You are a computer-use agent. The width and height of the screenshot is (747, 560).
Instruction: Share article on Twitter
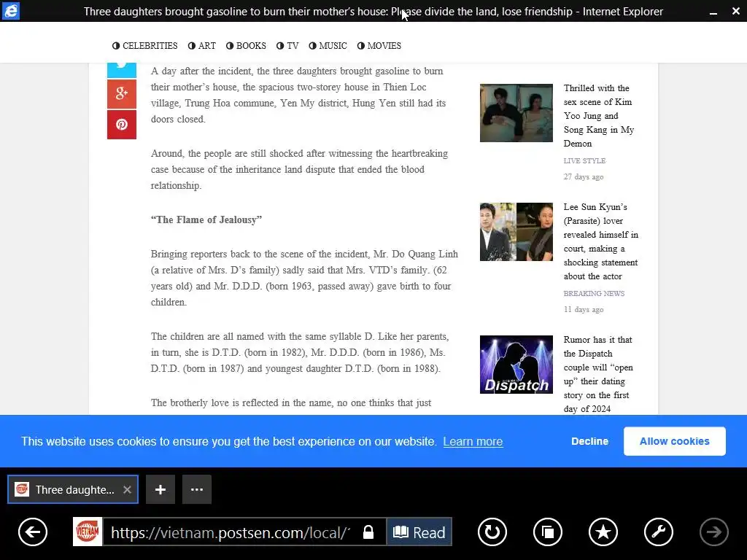click(x=122, y=69)
